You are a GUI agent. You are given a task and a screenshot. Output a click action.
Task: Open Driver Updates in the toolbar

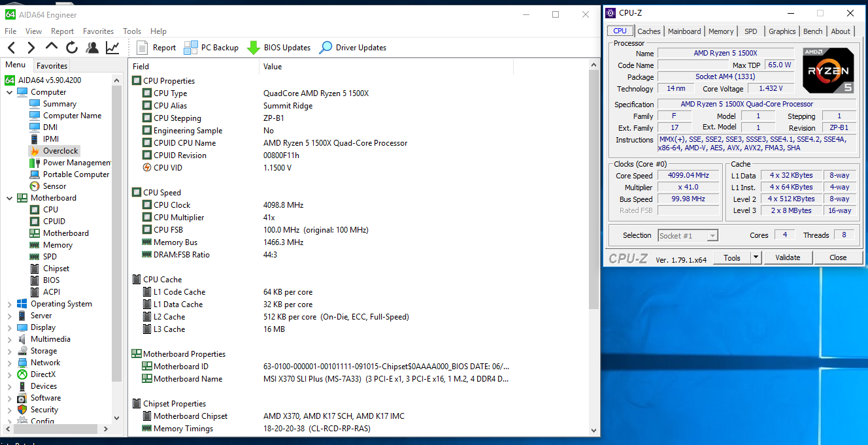point(352,47)
